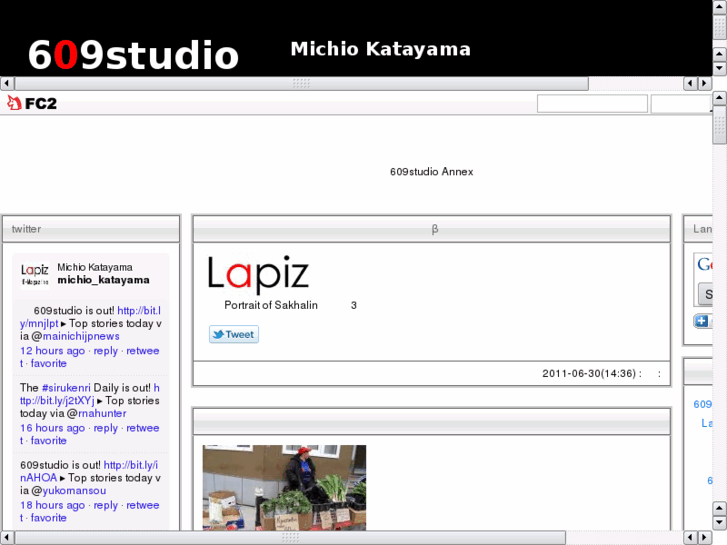Click the bottom horizontal scrollbar thumb
This screenshot has width=727, height=545.
[x=290, y=538]
